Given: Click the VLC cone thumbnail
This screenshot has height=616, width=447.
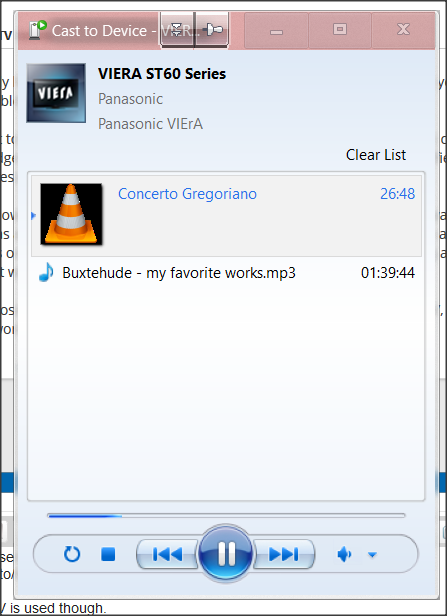Looking at the screenshot, I should (71, 214).
